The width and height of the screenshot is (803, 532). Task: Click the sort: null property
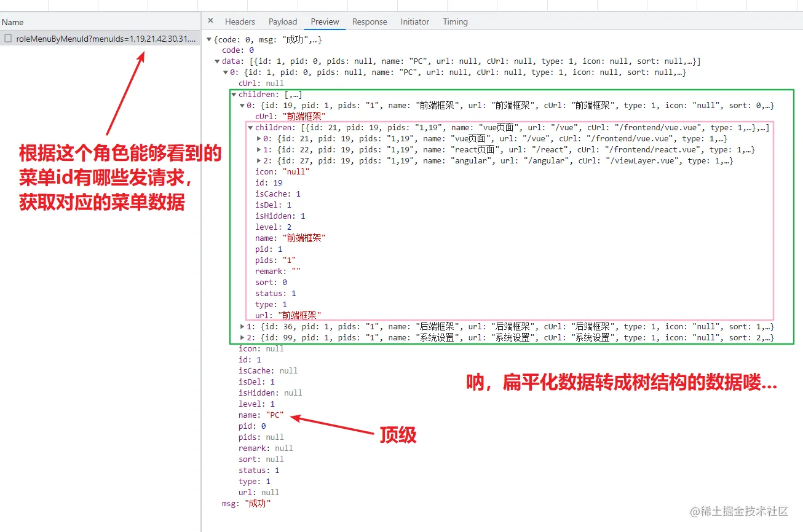pyautogui.click(x=261, y=460)
